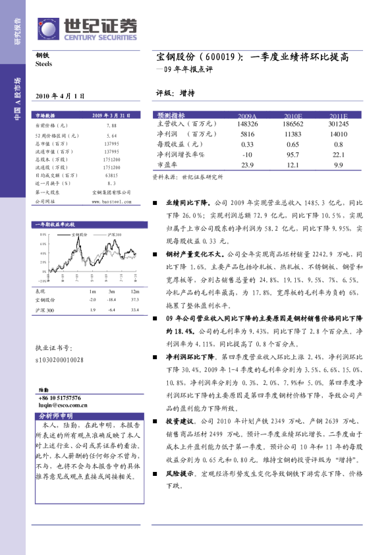Select the "2010E" column header
Image resolution: width=392 pixels, height=555 pixels.
coord(293,116)
